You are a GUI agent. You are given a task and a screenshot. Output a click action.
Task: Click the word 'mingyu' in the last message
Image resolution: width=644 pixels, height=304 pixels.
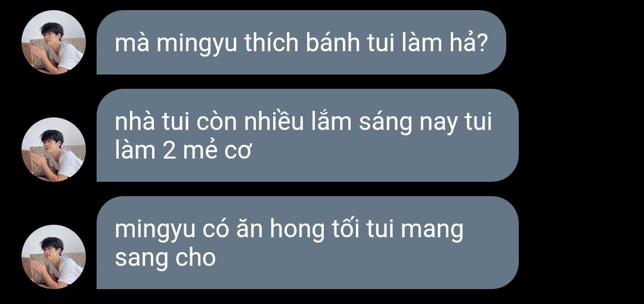[x=155, y=231]
